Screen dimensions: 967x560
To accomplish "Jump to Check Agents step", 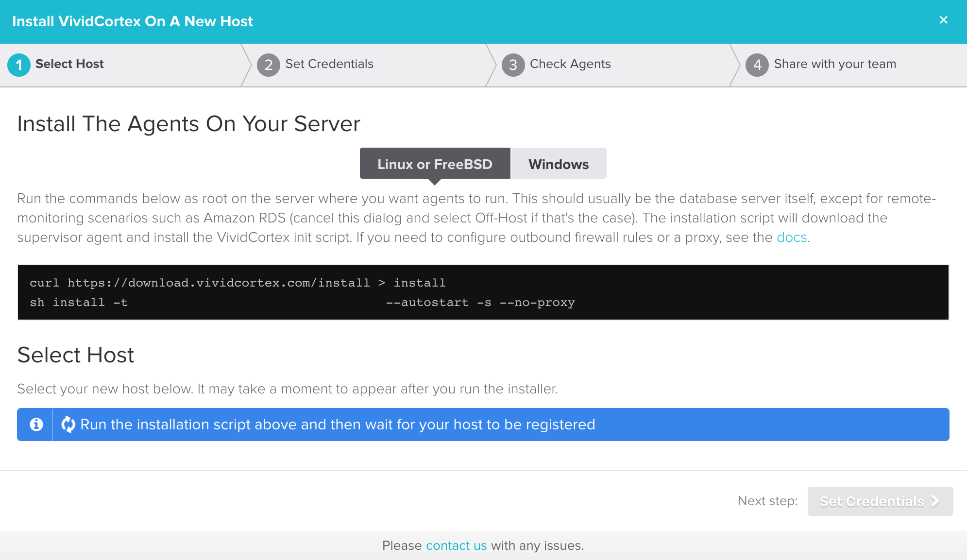I will click(x=570, y=64).
